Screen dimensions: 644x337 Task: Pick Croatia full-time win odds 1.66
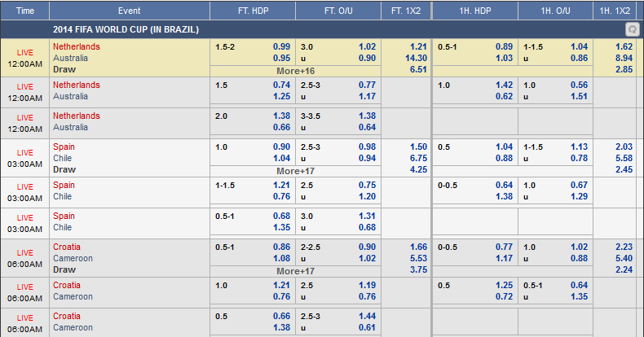(418, 247)
